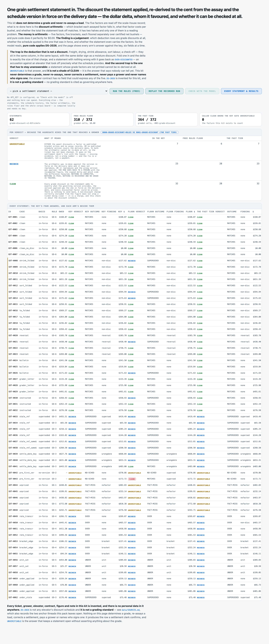Click Check with the Model button
This screenshot has width=269, height=644.
(202, 91)
